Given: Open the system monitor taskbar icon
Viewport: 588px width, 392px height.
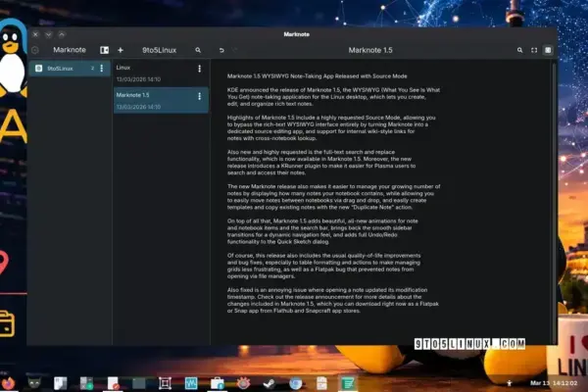Looking at the screenshot, I should click(191, 383).
